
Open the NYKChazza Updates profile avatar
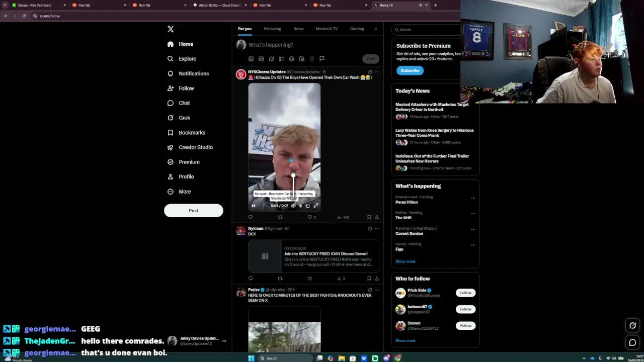(241, 74)
